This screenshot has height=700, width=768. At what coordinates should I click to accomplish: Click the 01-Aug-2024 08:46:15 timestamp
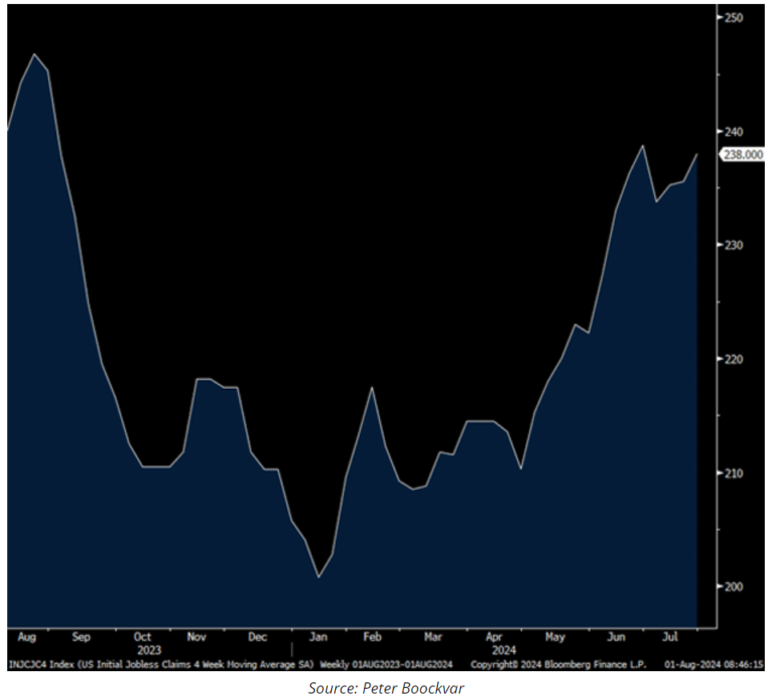click(713, 666)
